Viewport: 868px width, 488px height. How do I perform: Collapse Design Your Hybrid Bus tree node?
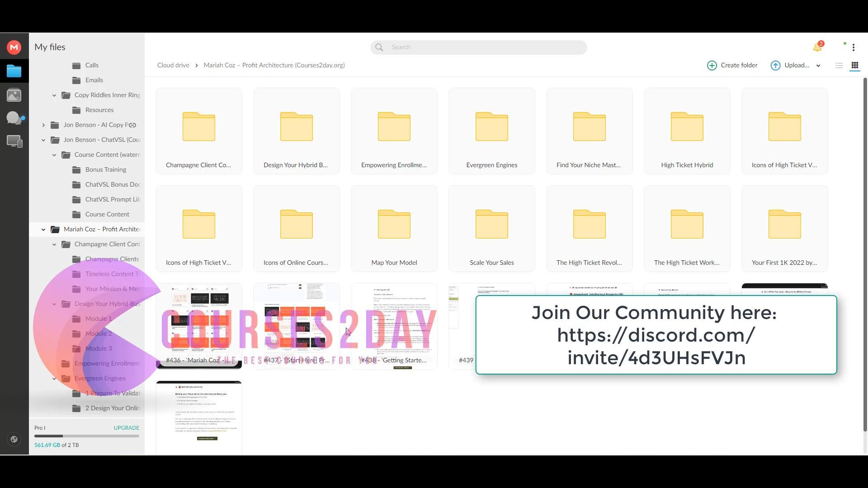pyautogui.click(x=54, y=304)
